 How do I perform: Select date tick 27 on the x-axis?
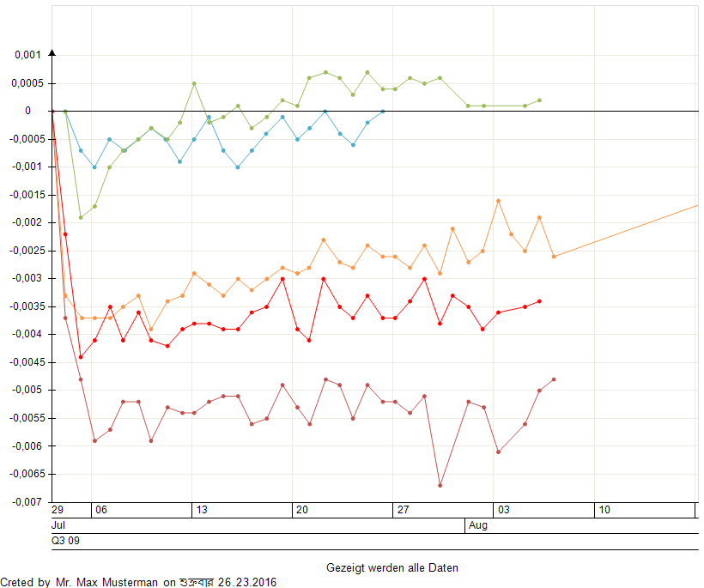tap(403, 510)
